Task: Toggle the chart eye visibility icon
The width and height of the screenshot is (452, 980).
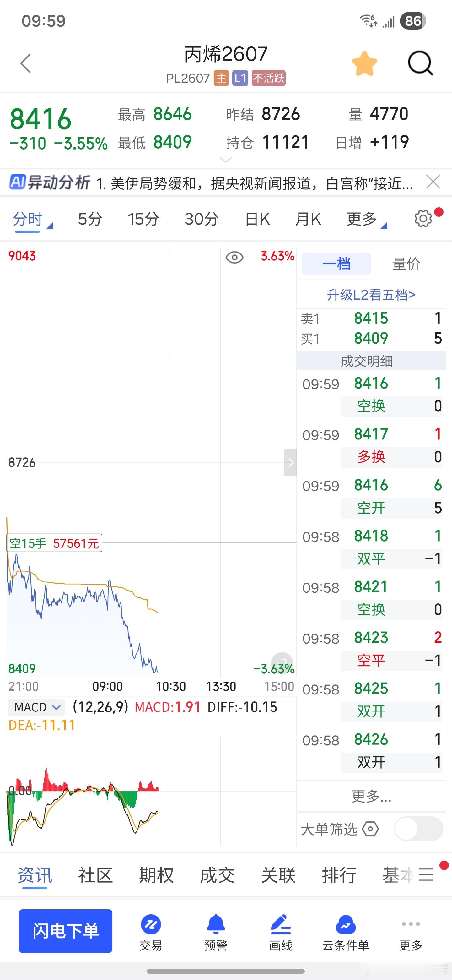Action: (x=234, y=258)
